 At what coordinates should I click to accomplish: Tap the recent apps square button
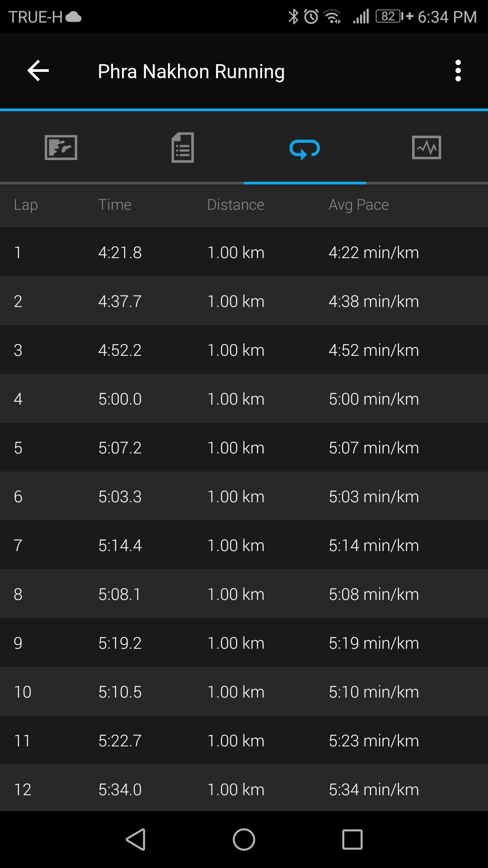click(x=352, y=840)
